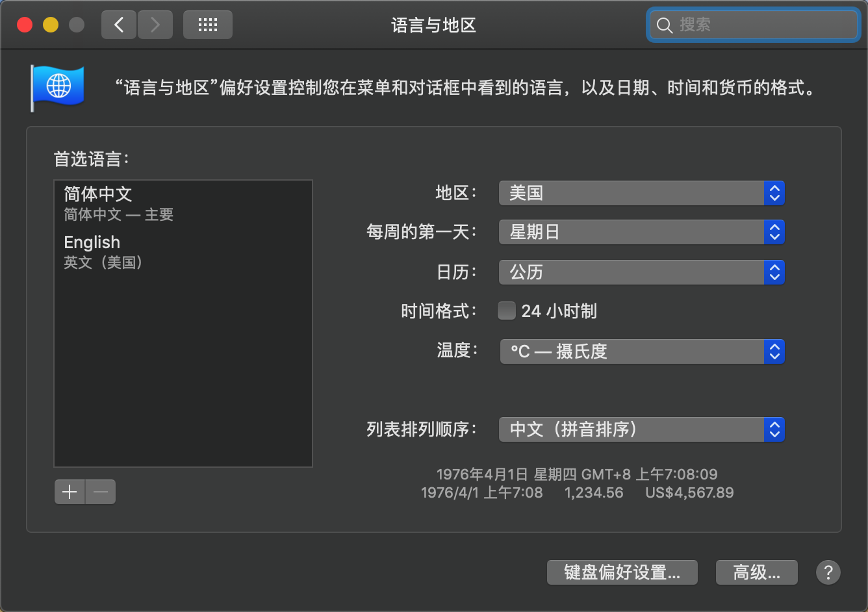Show all preferences grid icon
868x612 pixels.
pos(208,25)
